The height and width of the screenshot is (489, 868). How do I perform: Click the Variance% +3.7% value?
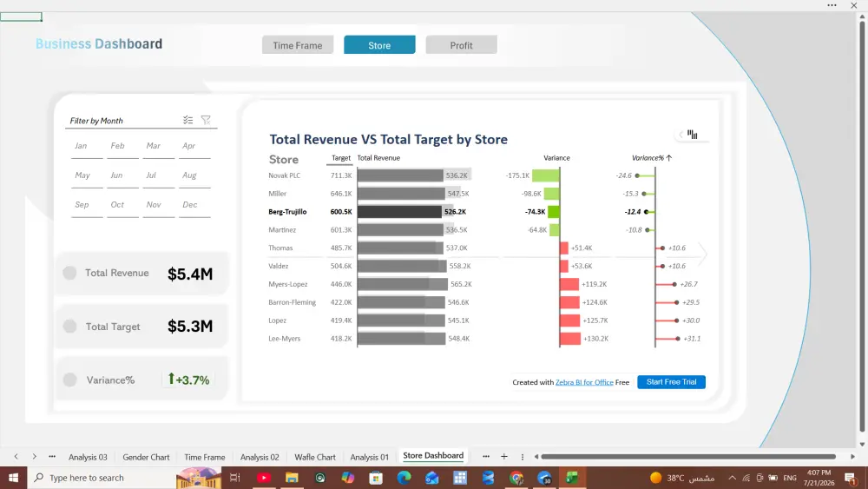pyautogui.click(x=188, y=380)
